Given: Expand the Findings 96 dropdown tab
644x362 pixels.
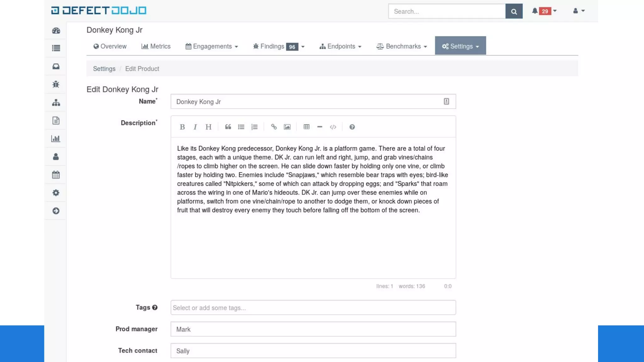Looking at the screenshot, I should click(x=279, y=46).
